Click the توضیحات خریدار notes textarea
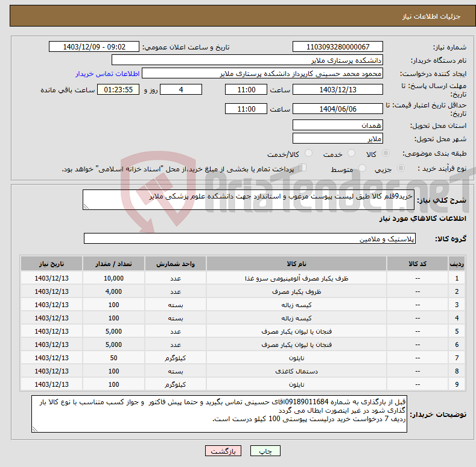 [x=219, y=414]
